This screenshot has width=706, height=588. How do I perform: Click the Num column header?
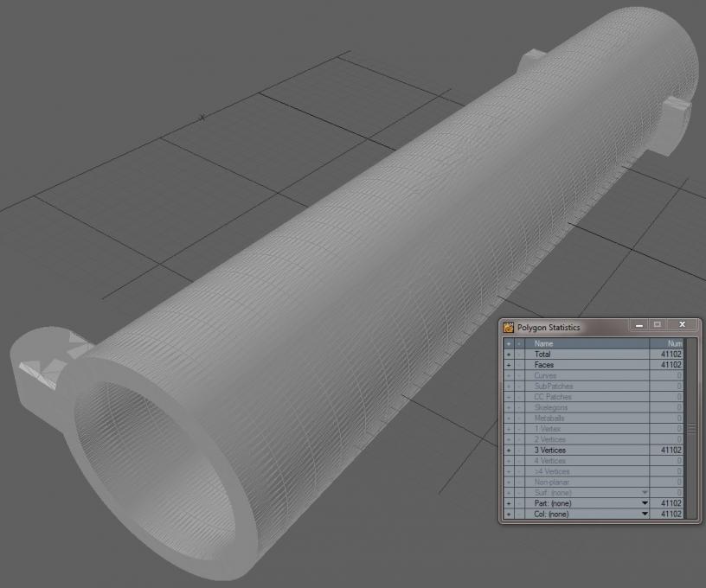coord(667,343)
